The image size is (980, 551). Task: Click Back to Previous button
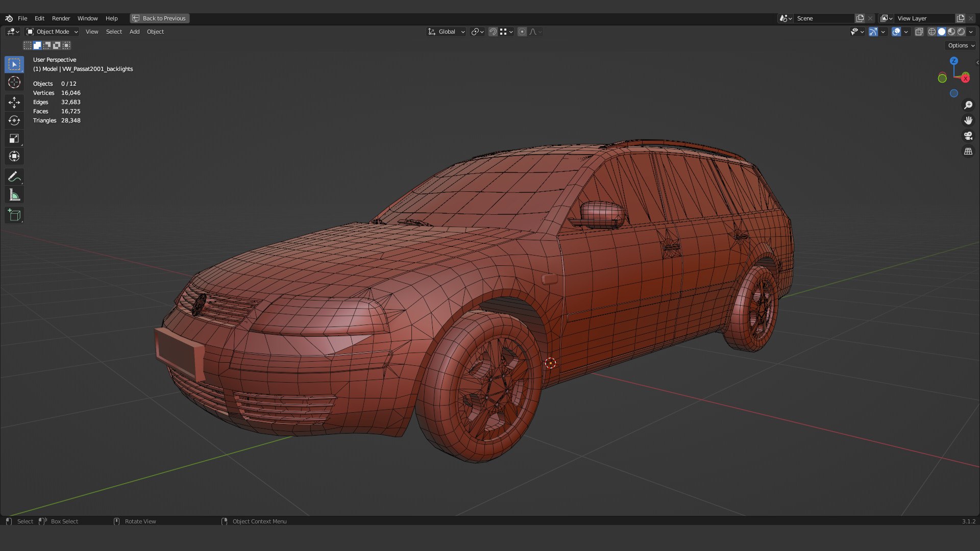(x=159, y=18)
